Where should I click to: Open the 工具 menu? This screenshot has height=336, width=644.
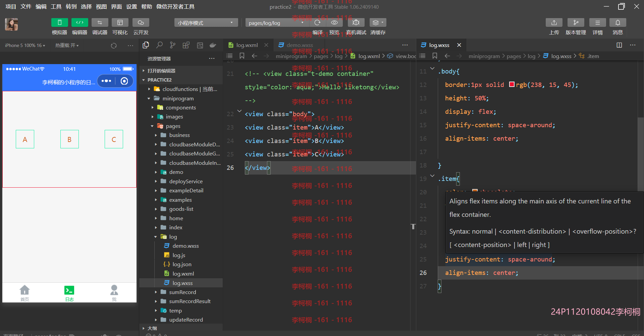click(56, 6)
